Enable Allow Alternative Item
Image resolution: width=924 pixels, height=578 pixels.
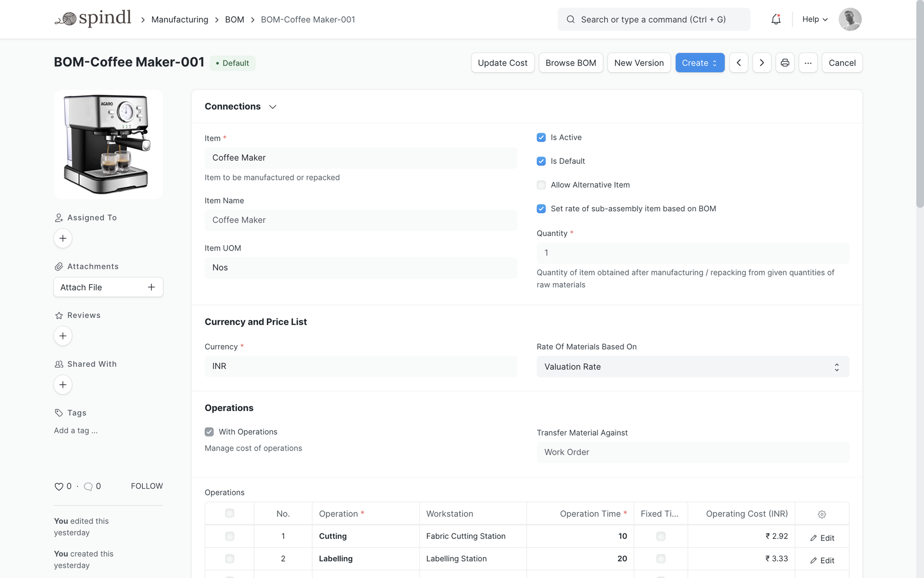point(541,185)
